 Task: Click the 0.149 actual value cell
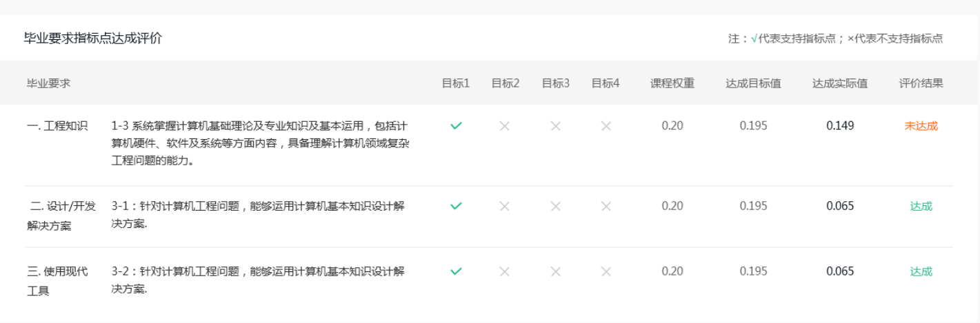pos(840,126)
